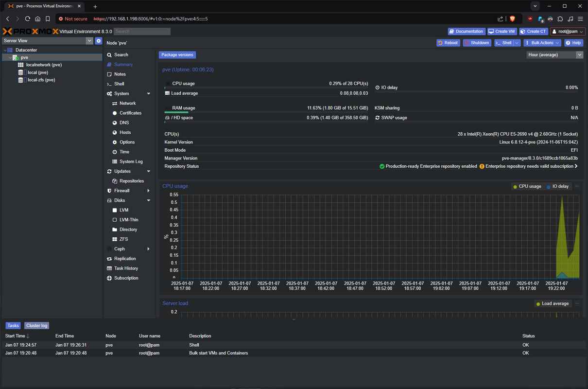This screenshot has height=389, width=588.
Task: Click the Package versions button
Action: click(x=177, y=55)
